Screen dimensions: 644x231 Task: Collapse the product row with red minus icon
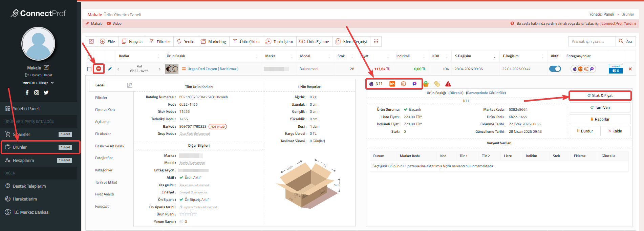point(99,69)
